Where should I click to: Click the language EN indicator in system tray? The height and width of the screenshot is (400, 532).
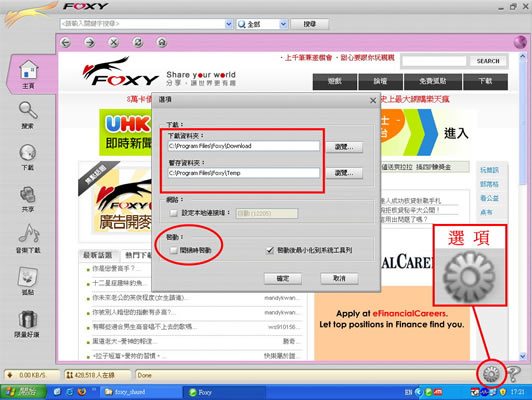point(408,392)
